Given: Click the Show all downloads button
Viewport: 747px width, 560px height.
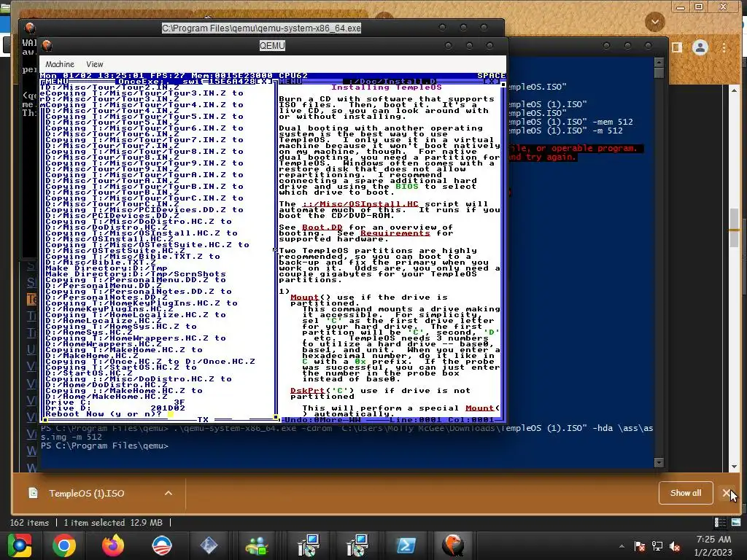Looking at the screenshot, I should 686,493.
